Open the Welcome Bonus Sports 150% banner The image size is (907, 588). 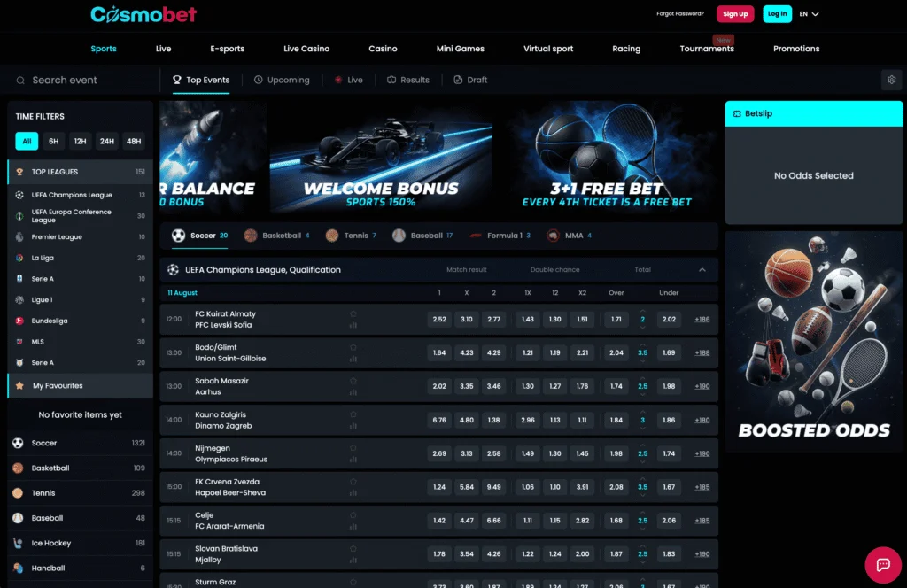tap(381, 156)
